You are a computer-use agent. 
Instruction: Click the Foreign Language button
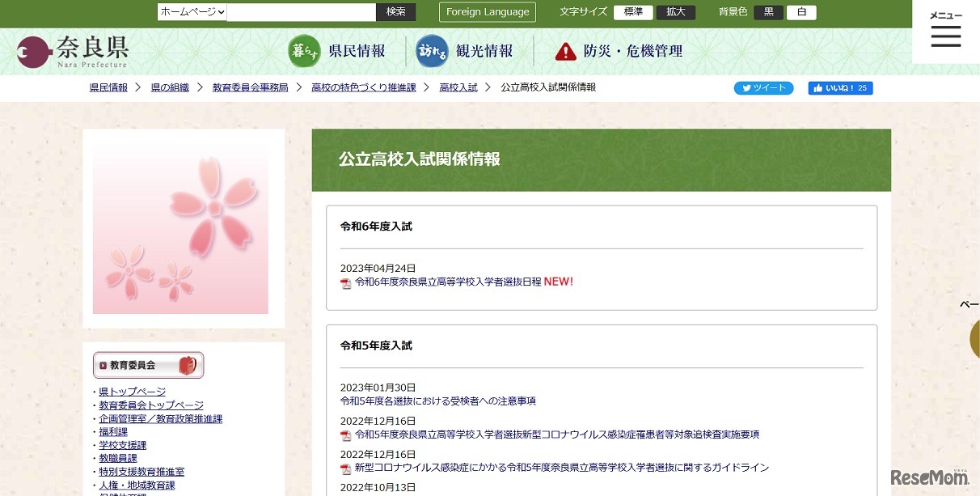(487, 12)
